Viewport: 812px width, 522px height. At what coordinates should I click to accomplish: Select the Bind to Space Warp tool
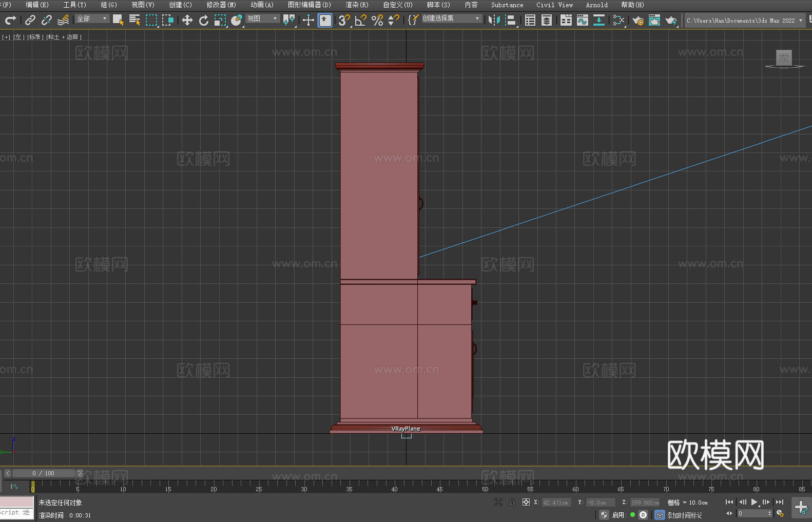point(63,20)
